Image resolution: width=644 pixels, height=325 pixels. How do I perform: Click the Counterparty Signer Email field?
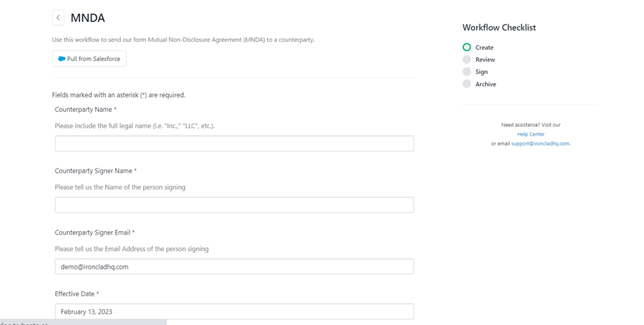[x=234, y=267]
